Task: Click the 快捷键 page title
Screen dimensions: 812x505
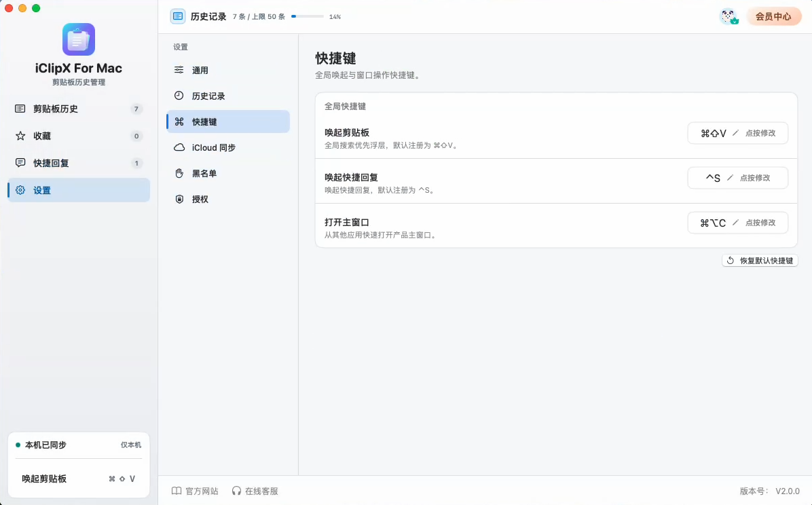Action: point(335,58)
